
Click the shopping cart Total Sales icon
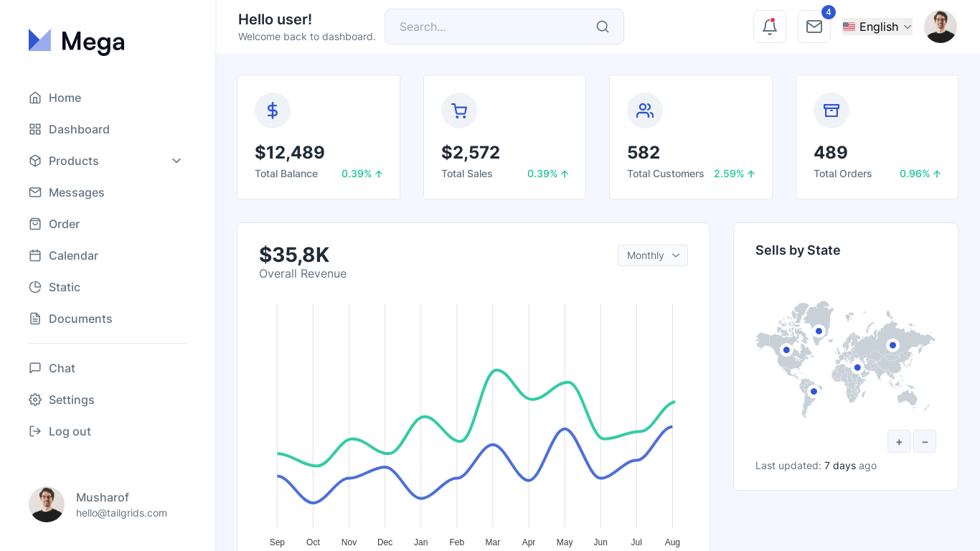[x=459, y=110]
